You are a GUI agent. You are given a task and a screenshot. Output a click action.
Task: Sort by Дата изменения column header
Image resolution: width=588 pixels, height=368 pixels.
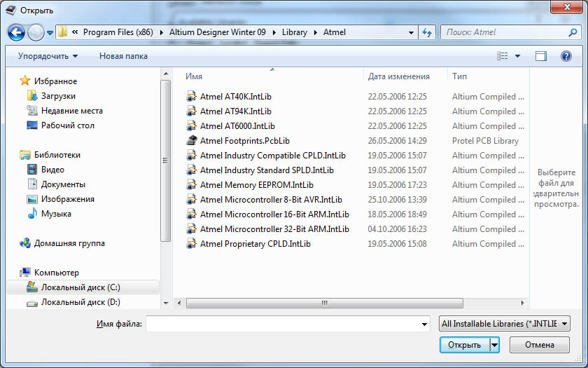[398, 76]
